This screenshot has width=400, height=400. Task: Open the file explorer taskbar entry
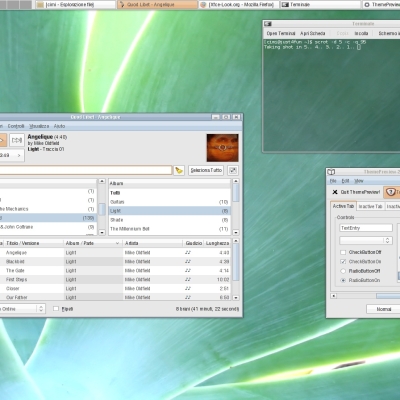75,5
